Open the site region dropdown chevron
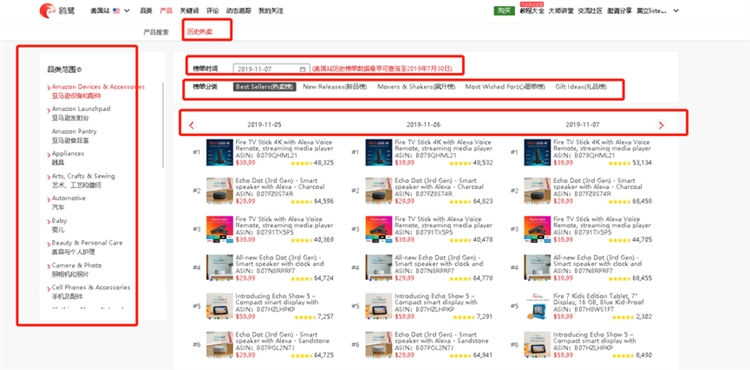 point(127,11)
